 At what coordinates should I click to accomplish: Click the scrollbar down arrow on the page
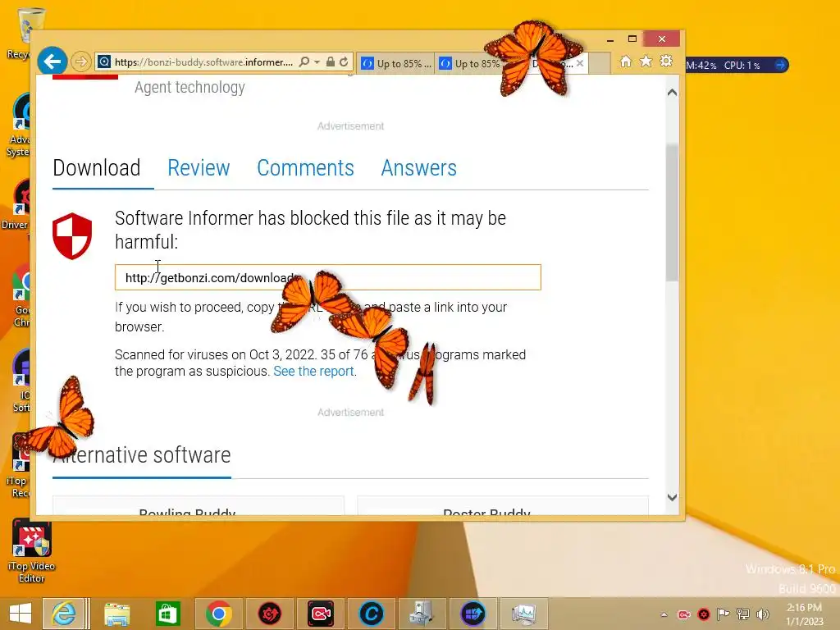tap(673, 497)
